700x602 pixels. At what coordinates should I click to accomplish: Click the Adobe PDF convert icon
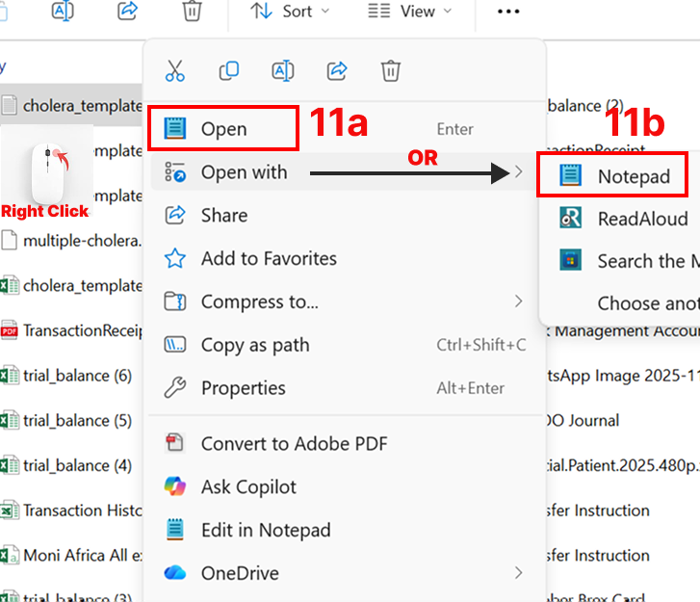[174, 442]
